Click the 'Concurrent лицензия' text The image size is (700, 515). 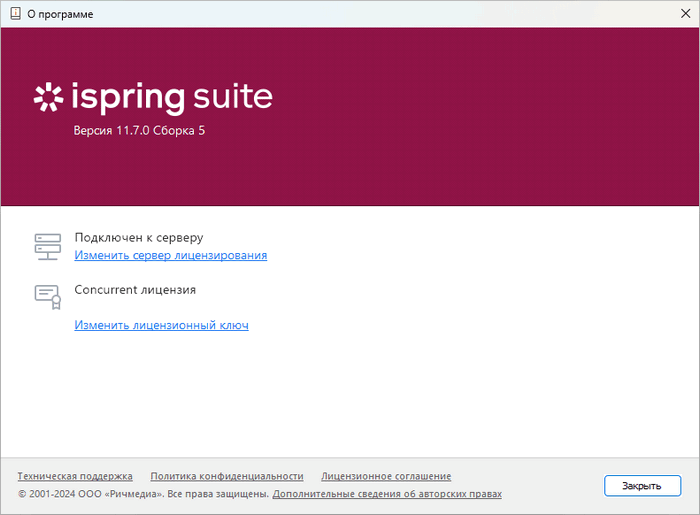(x=135, y=290)
